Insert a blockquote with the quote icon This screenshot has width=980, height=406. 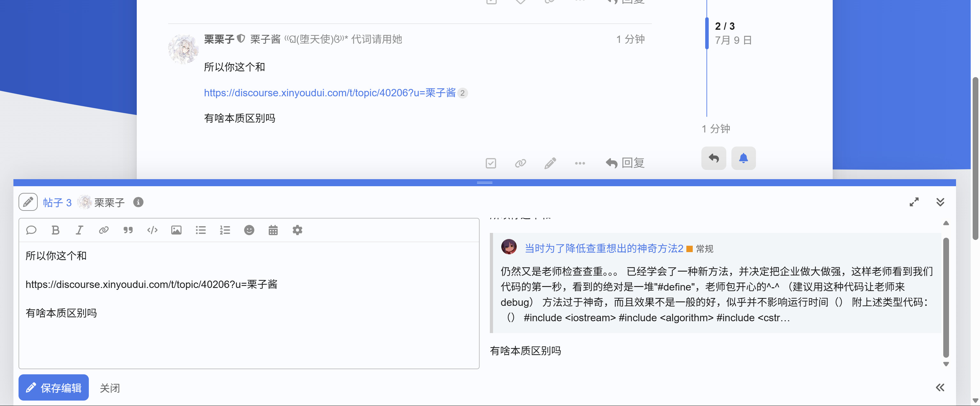128,230
